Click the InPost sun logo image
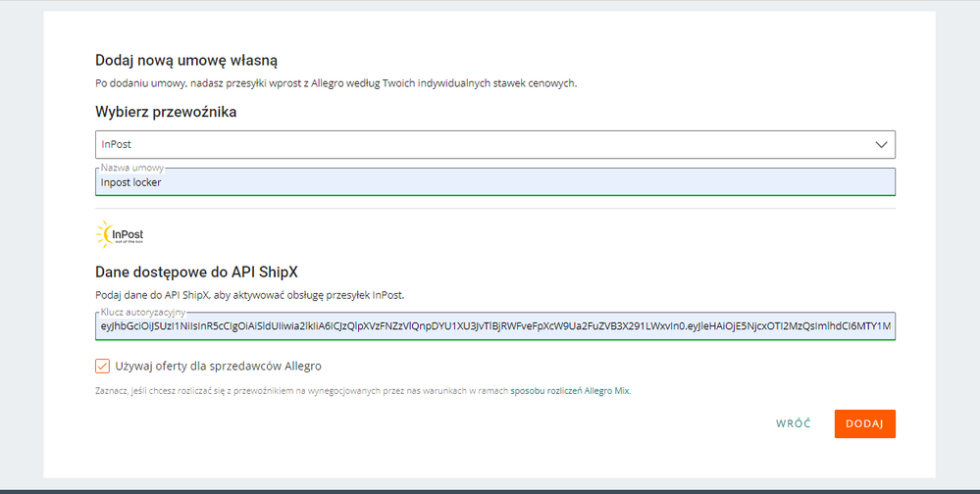This screenshot has width=980, height=494. point(120,235)
